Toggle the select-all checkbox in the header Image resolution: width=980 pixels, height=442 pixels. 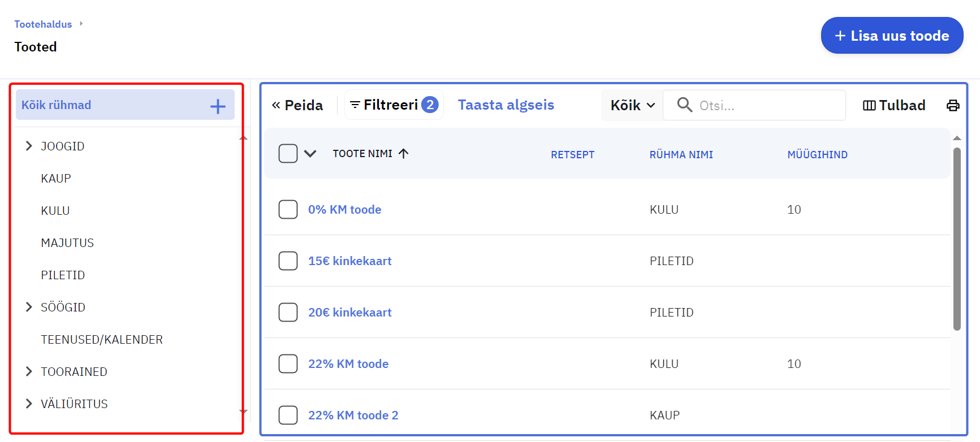click(288, 153)
